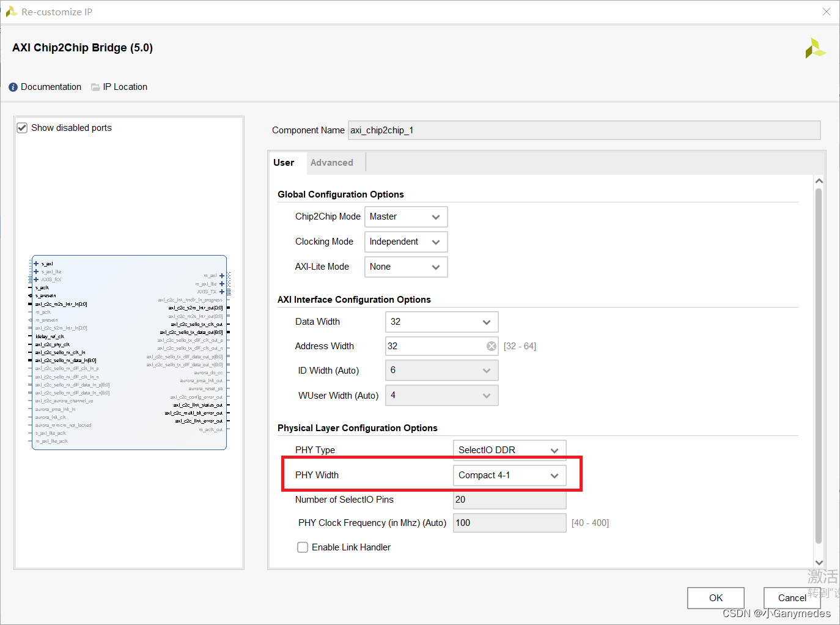
Task: Click the Physical Layer Configuration Options heading
Action: [358, 428]
